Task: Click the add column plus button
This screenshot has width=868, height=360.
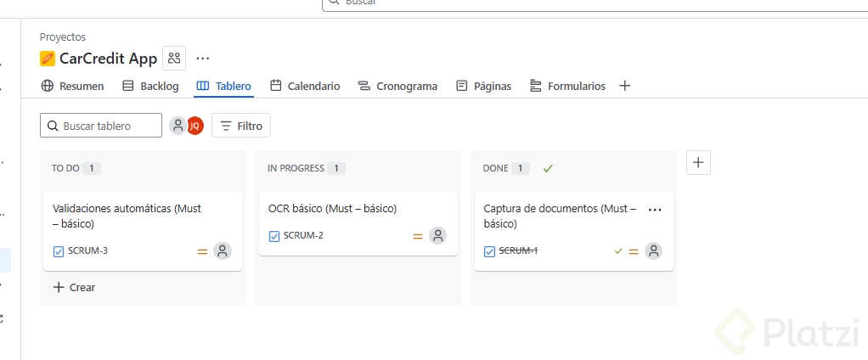Action: pyautogui.click(x=698, y=163)
